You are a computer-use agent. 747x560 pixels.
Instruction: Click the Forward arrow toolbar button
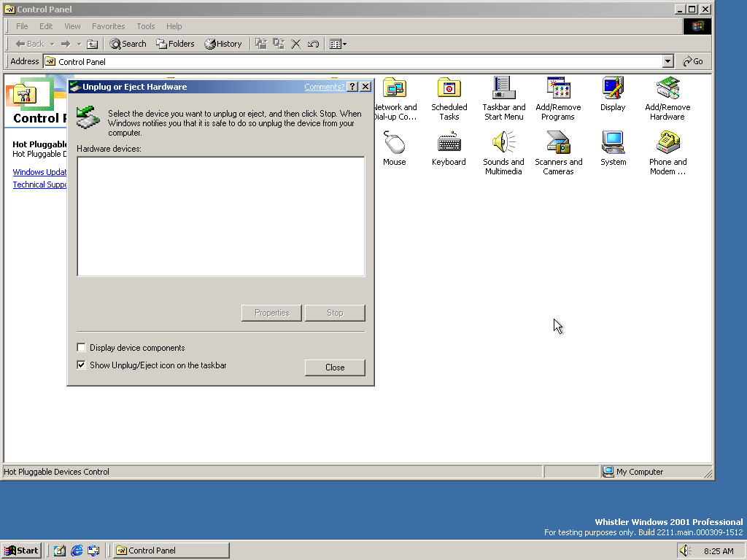[66, 44]
